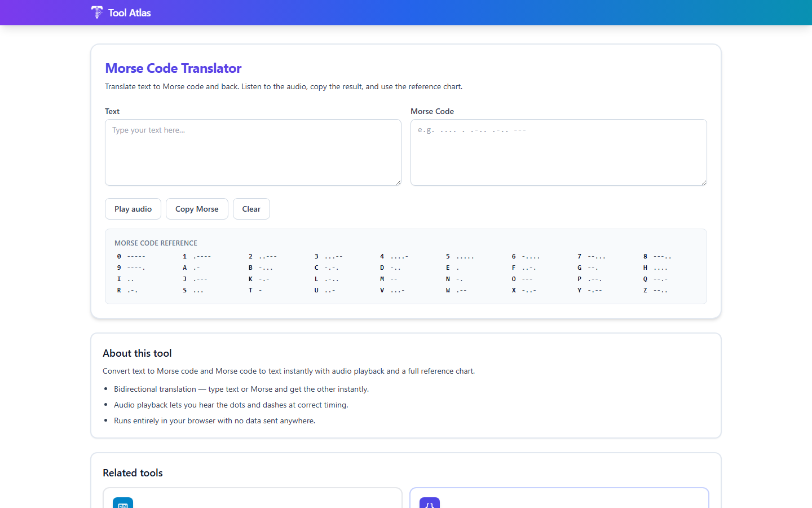Click reference entry for letter A

tap(191, 268)
